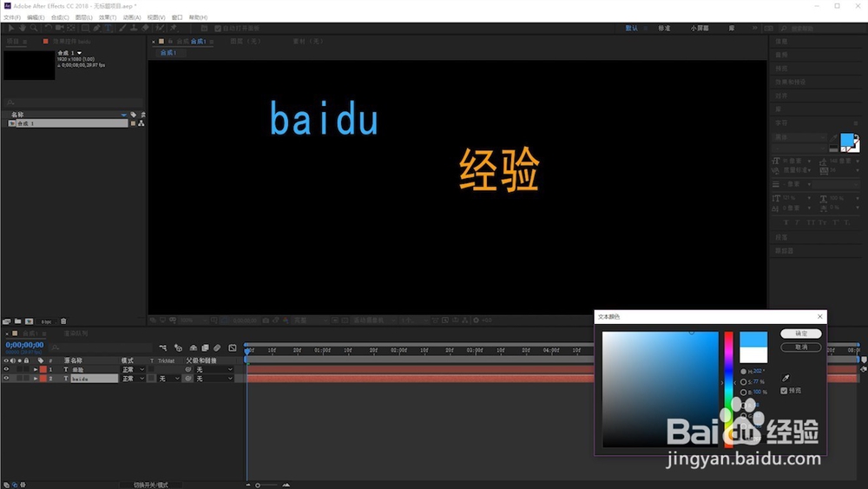Image resolution: width=868 pixels, height=489 pixels.
Task: Select the Horizontal Type tool
Action: pyautogui.click(x=108, y=28)
